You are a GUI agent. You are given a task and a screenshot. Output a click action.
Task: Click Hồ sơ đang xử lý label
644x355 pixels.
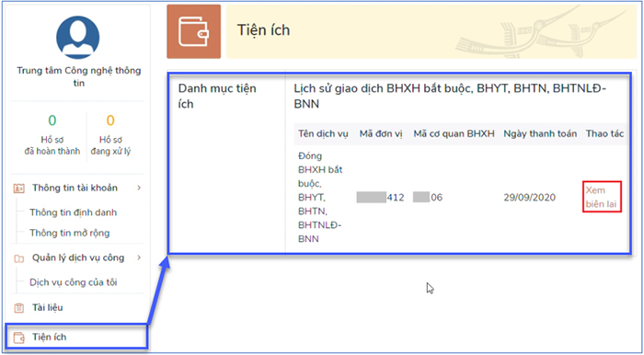pyautogui.click(x=110, y=145)
